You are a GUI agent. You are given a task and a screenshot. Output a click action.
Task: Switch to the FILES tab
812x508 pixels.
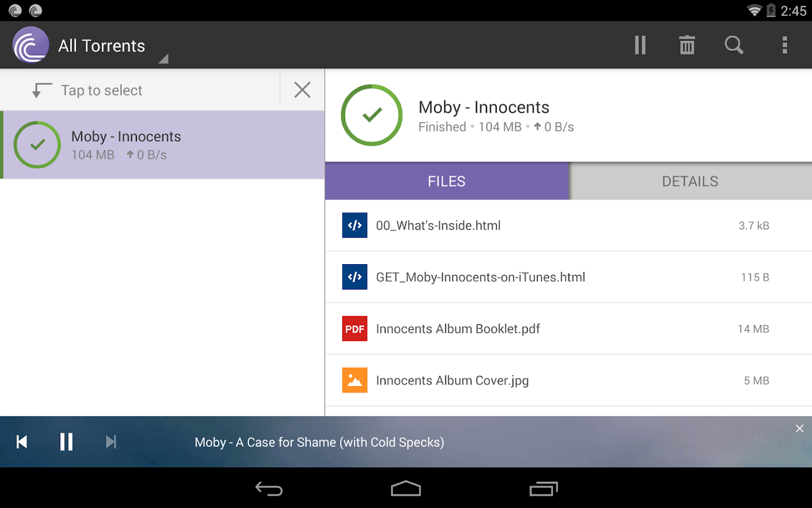tap(447, 181)
